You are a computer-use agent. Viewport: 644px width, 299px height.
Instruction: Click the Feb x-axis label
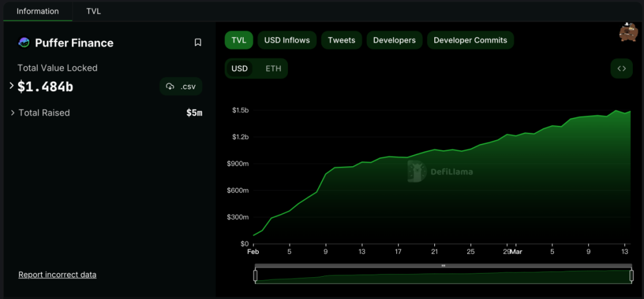[x=253, y=252]
